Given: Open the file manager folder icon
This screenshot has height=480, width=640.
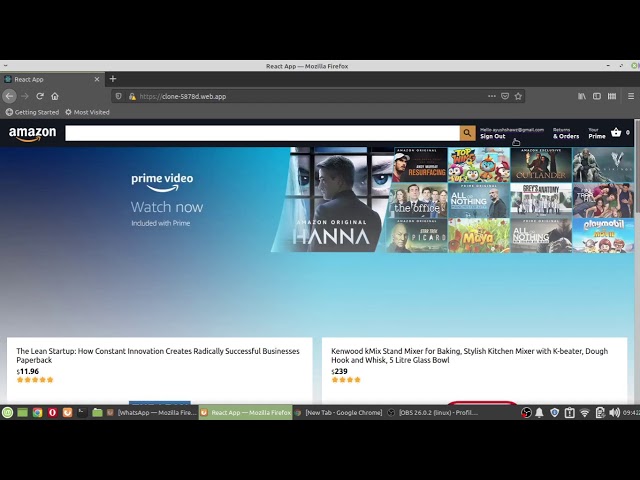Looking at the screenshot, I should pos(97,413).
